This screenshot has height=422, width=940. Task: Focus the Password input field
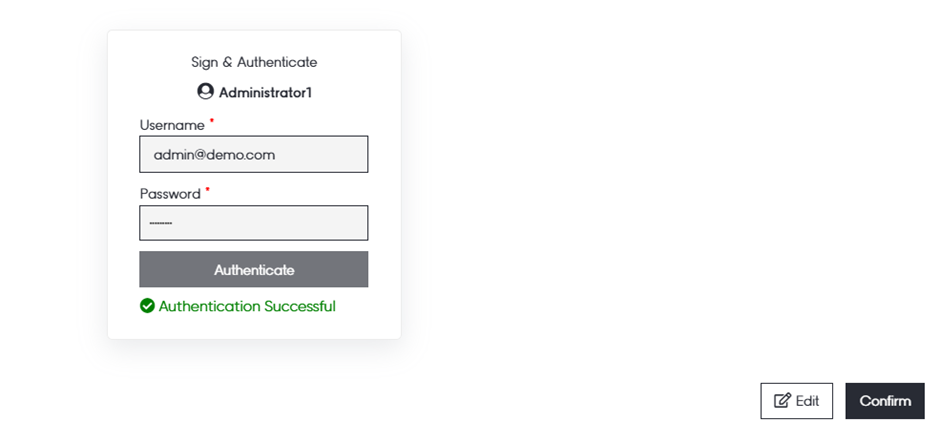click(x=254, y=223)
